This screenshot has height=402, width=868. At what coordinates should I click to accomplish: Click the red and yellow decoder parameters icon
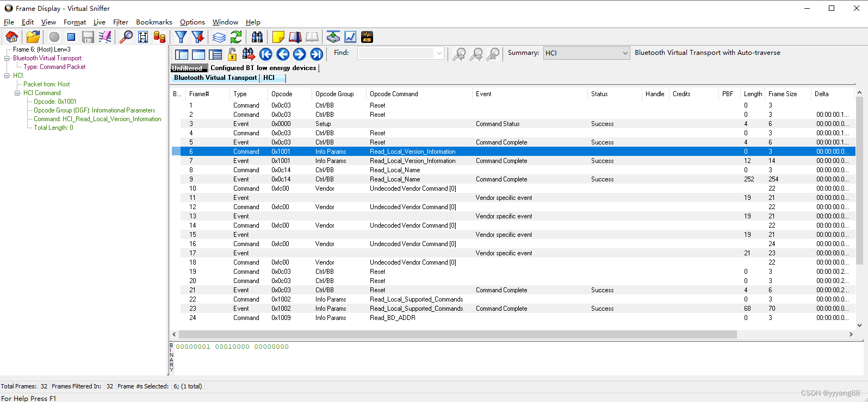[159, 37]
